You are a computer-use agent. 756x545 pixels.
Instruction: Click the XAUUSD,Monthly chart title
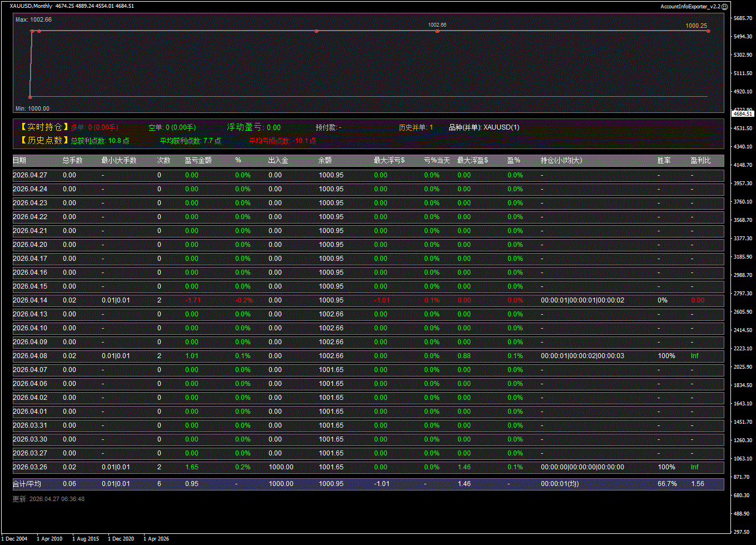[x=31, y=6]
